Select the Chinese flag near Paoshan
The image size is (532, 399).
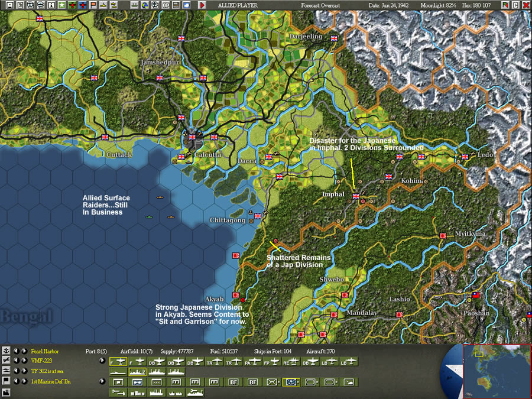(x=476, y=295)
